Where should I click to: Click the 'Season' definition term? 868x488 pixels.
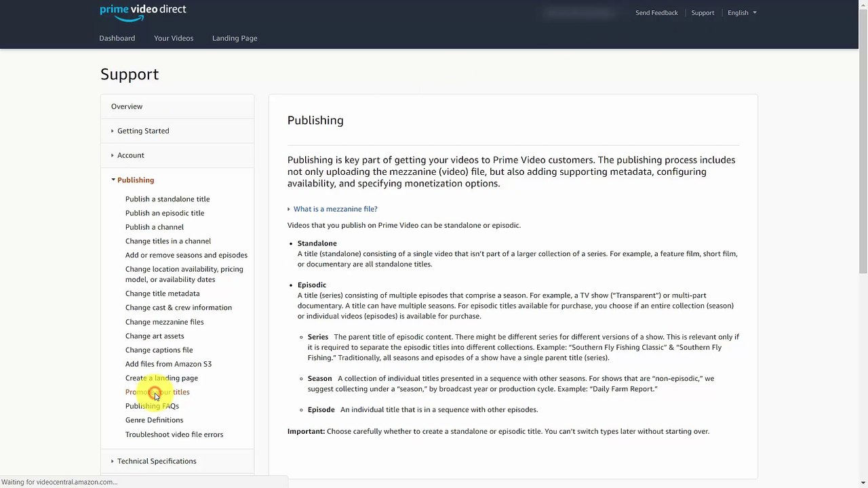[320, 378]
